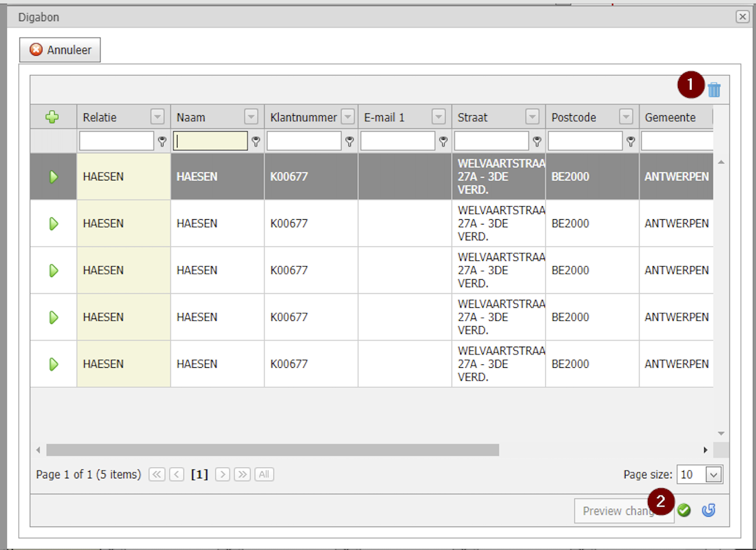This screenshot has width=756, height=550.
Task: Add a new row with the green plus icon
Action: tap(53, 116)
